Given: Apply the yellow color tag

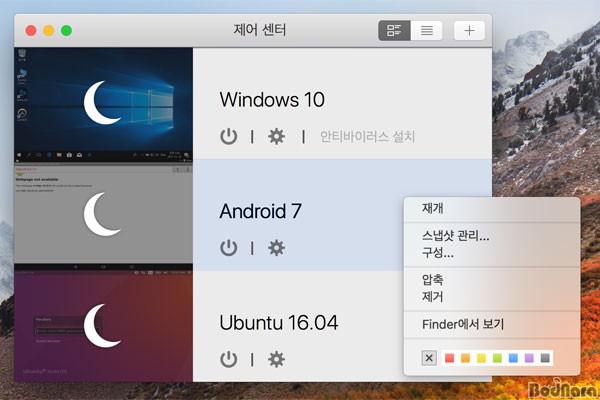Looking at the screenshot, I should [x=481, y=358].
